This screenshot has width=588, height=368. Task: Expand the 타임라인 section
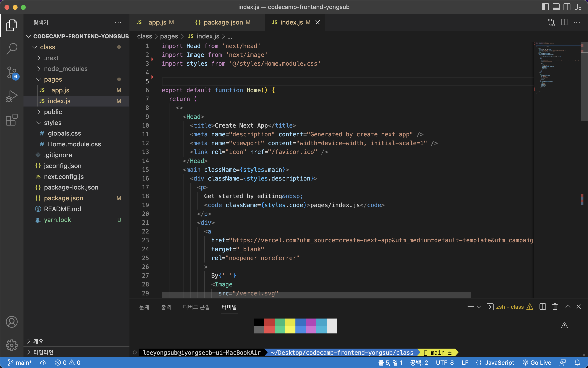[x=76, y=352]
